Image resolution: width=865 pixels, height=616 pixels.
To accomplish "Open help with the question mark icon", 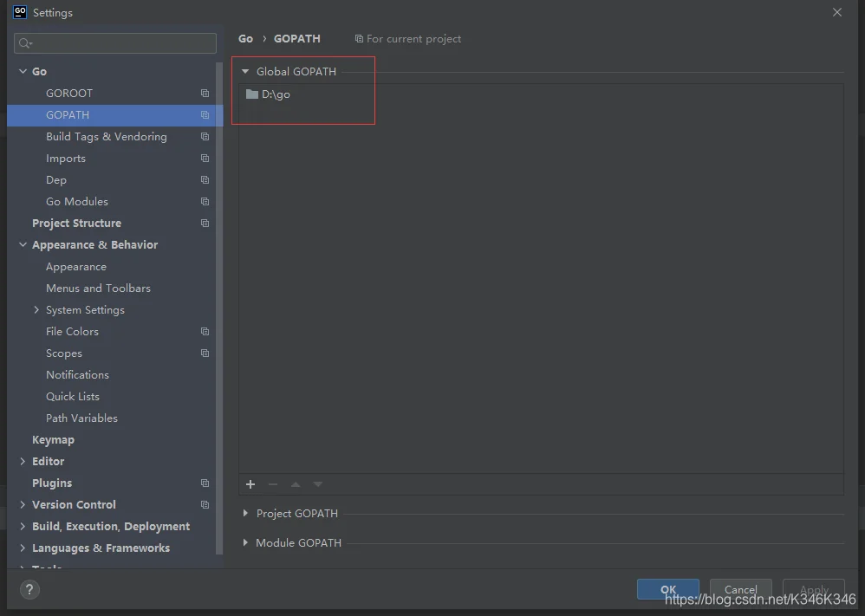I will click(x=29, y=589).
